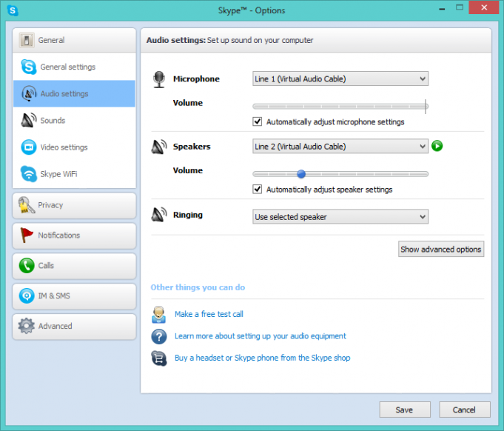The width and height of the screenshot is (504, 431).
Task: Open the Ringing device dropdown
Action: click(340, 217)
